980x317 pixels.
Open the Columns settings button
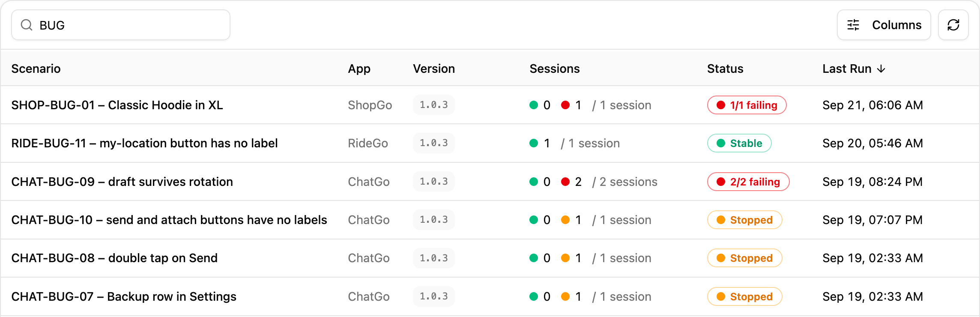(x=884, y=25)
